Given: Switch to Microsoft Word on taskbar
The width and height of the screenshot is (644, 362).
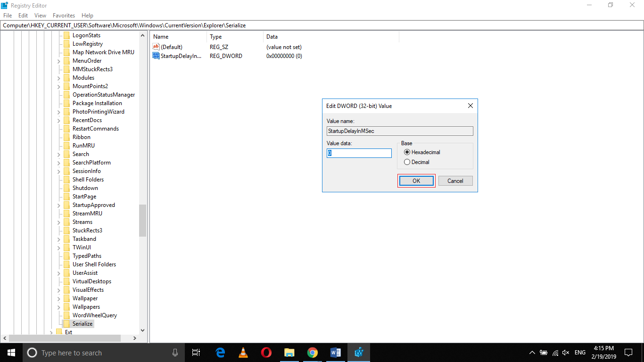Looking at the screenshot, I should point(336,353).
